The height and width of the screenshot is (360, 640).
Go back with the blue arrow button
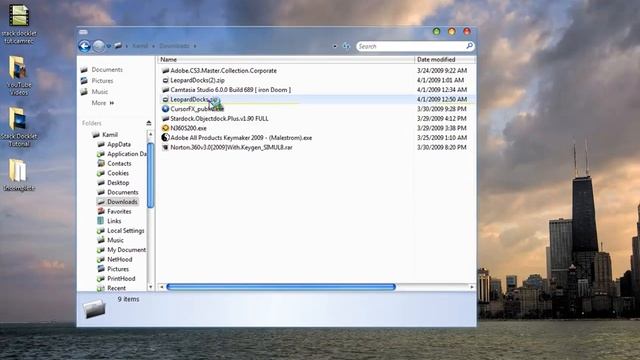click(84, 46)
